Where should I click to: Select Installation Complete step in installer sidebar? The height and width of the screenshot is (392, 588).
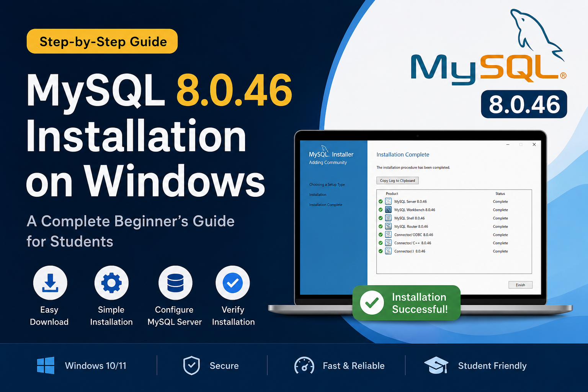pos(326,205)
